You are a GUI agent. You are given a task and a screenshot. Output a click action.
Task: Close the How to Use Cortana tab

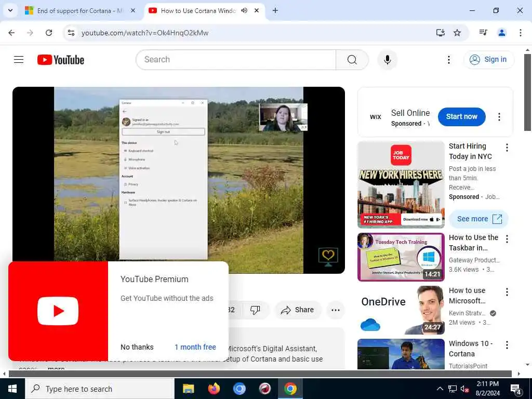click(x=257, y=10)
